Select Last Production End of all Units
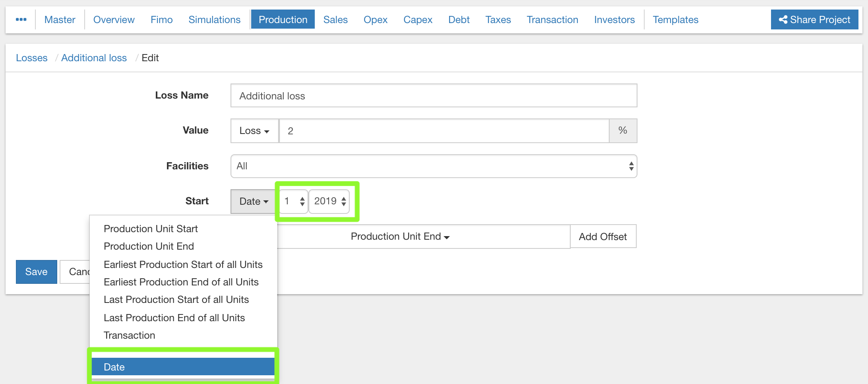This screenshot has height=384, width=868. [x=174, y=318]
